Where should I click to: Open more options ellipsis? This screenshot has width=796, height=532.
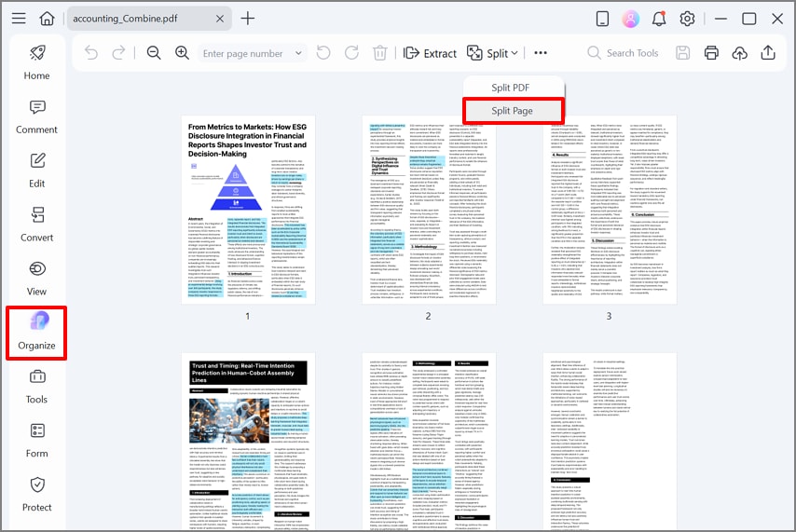tap(541, 53)
